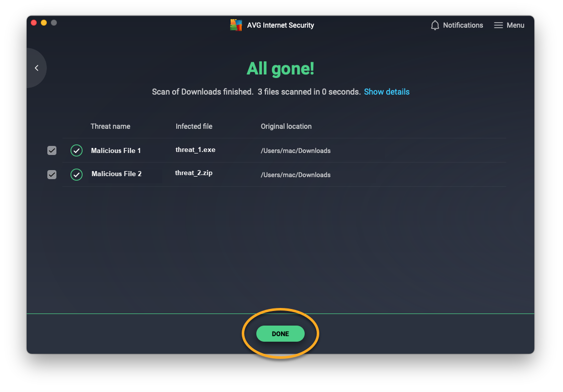Click green checkmark icon for Malicious File 1

[77, 150]
